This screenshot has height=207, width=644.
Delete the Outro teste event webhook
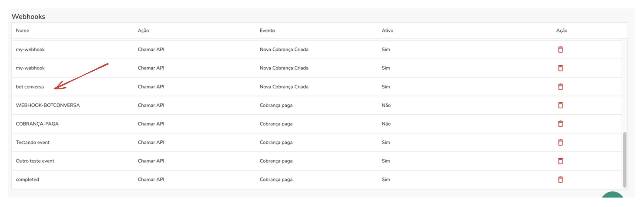coord(560,161)
